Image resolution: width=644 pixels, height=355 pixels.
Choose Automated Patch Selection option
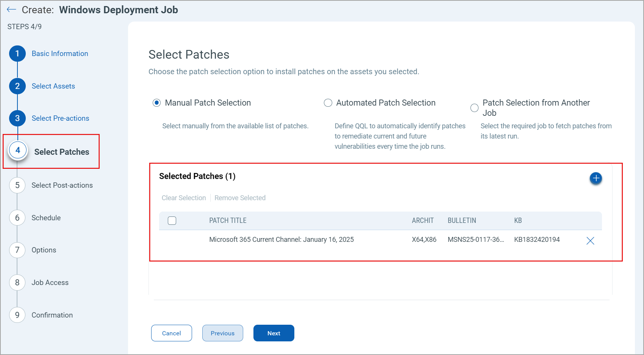pos(328,103)
